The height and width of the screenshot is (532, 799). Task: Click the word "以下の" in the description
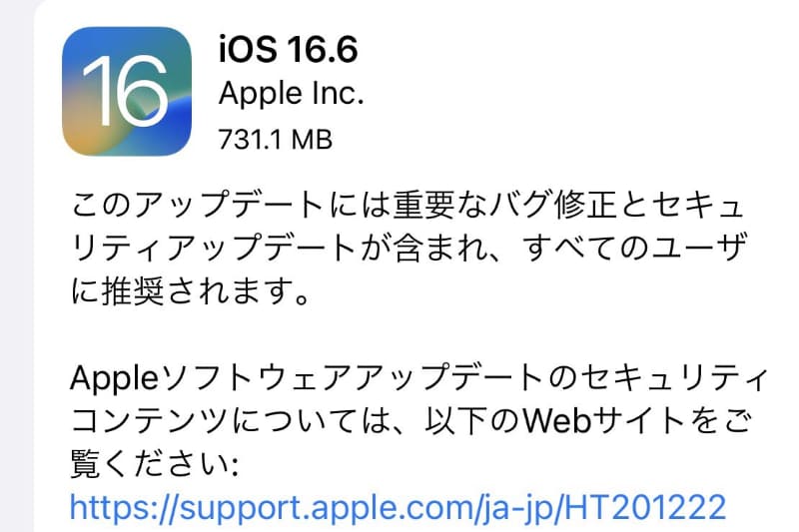(472, 421)
